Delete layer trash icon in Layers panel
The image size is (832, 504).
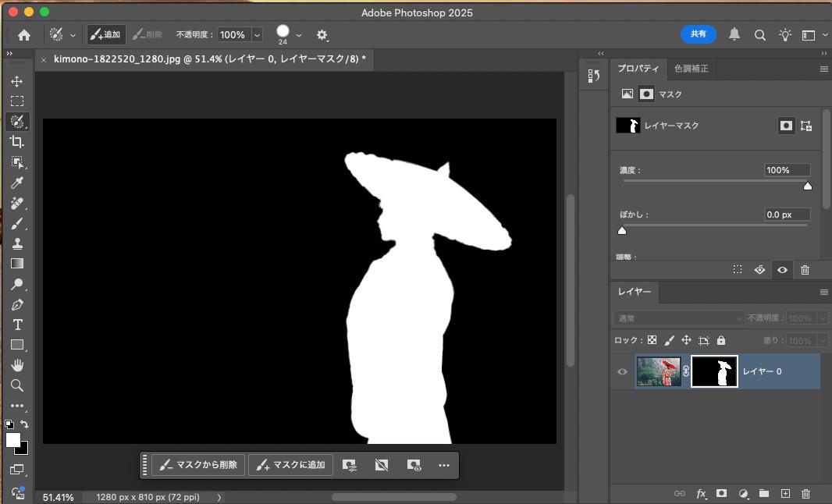[x=805, y=493]
